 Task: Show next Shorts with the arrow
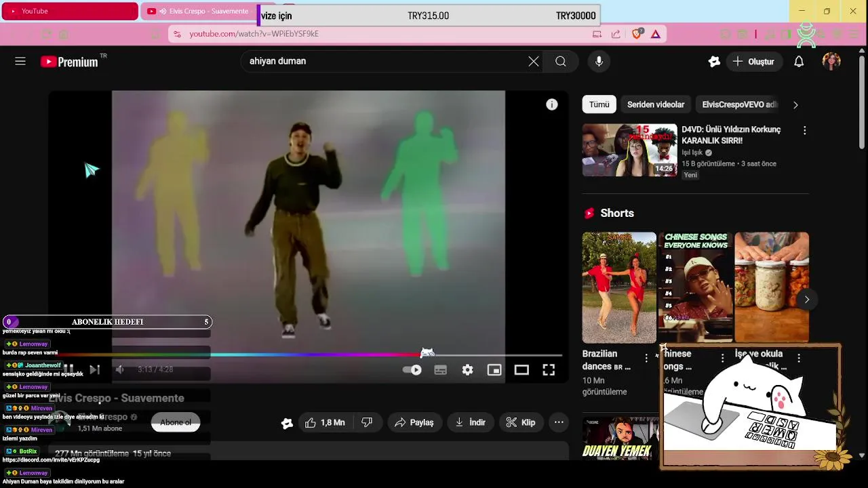[x=806, y=299]
